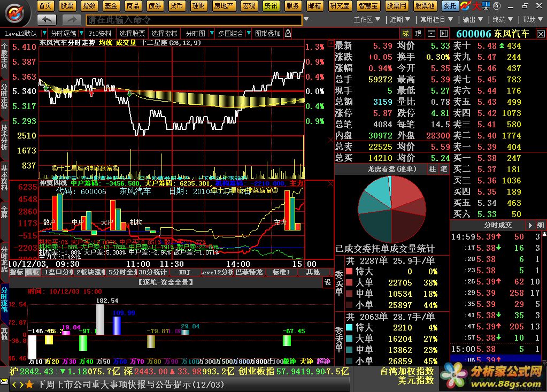547x392 pixels.
Task: Click the F10资料 toolbar button
Action: (100, 34)
